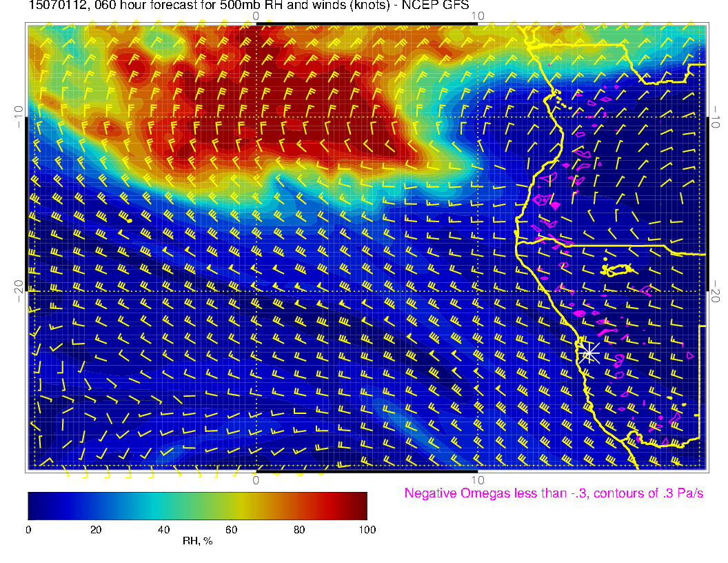
Task: Click the colorbar tick label '100'
Action: [x=367, y=530]
